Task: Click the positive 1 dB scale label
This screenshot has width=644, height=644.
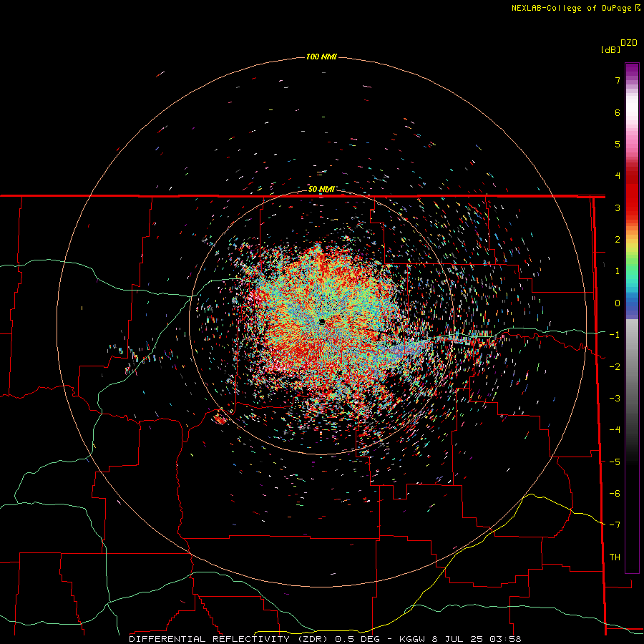Action: click(618, 271)
